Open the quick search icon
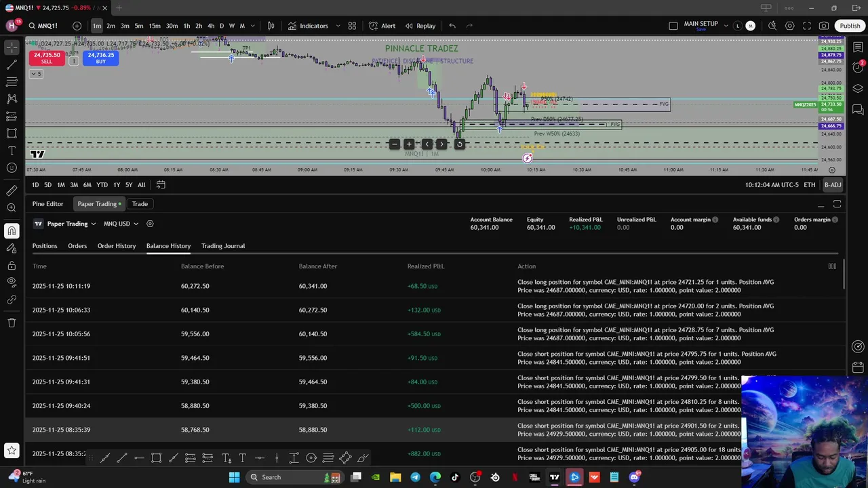Screen dimensions: 868x488 pos(772,26)
